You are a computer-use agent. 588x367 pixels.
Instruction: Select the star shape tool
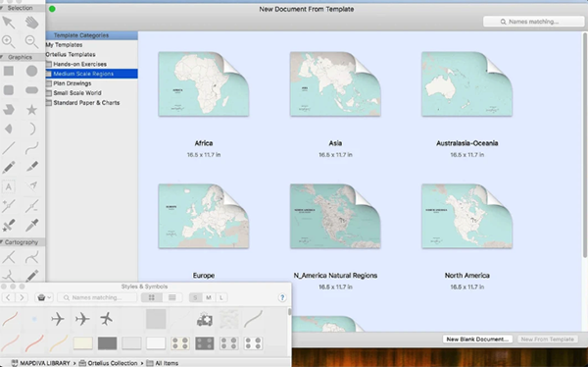tap(32, 110)
